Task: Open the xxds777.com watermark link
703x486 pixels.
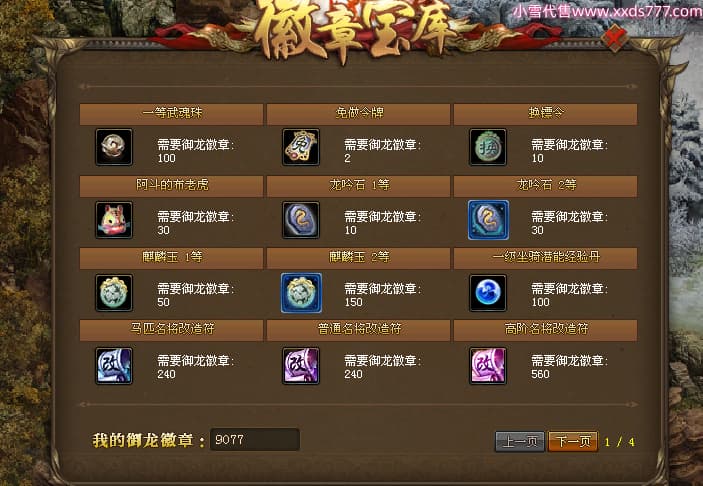Action: (x=607, y=11)
